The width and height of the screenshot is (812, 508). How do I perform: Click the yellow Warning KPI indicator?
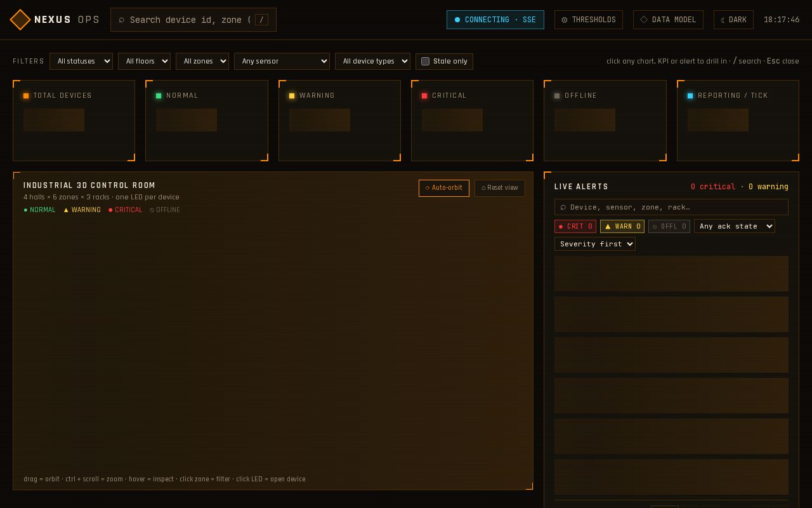[292, 96]
